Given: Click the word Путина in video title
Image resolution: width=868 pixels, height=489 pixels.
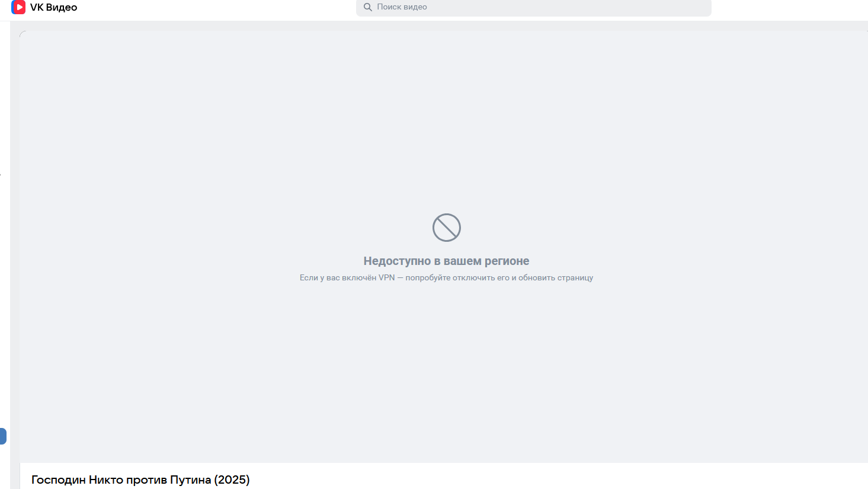Looking at the screenshot, I should point(190,480).
